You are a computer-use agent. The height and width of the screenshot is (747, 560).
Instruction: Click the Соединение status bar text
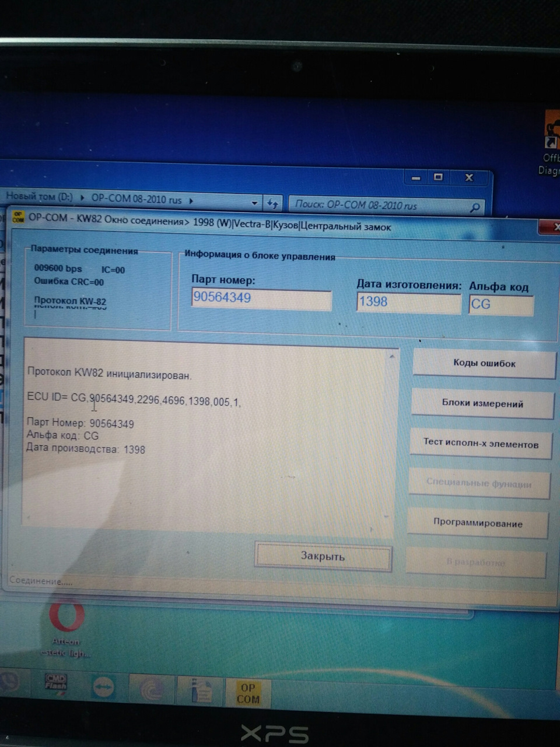(41, 581)
